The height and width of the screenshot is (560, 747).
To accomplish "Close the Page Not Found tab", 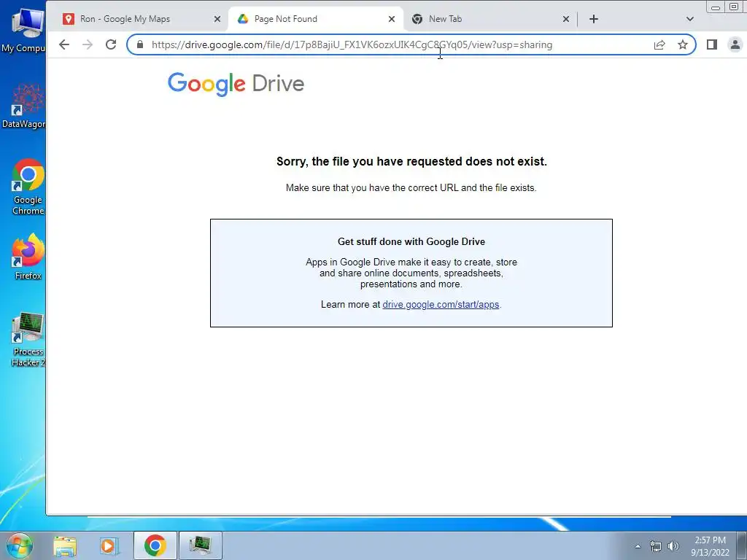I will tap(392, 19).
